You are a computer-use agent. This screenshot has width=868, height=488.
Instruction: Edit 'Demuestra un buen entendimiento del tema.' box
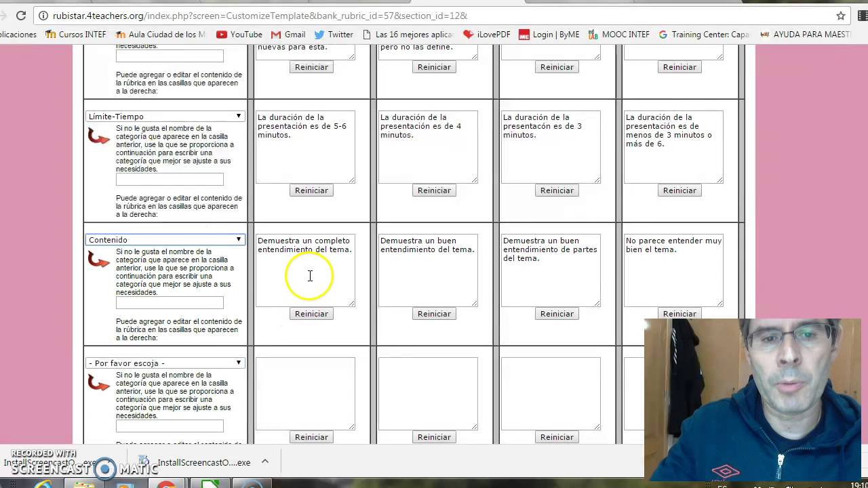tap(428, 270)
